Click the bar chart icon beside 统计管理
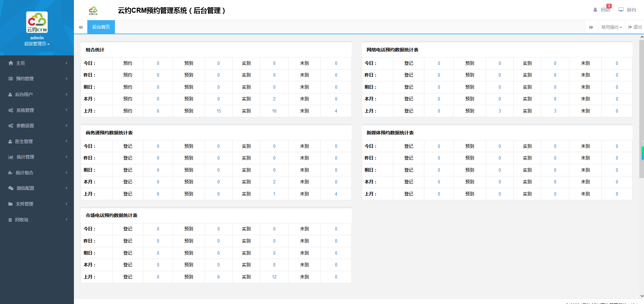 click(11, 157)
